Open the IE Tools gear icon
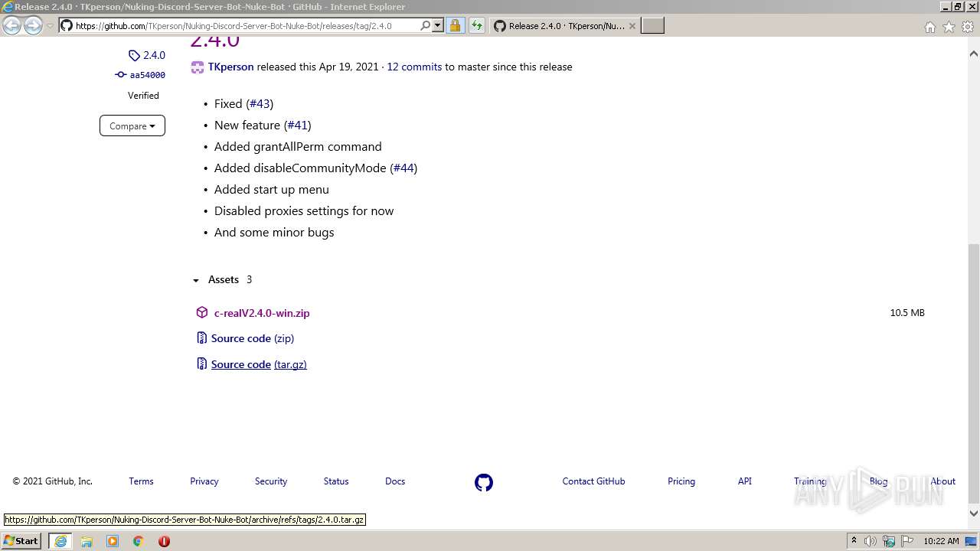The width and height of the screenshot is (980, 551). [x=968, y=27]
